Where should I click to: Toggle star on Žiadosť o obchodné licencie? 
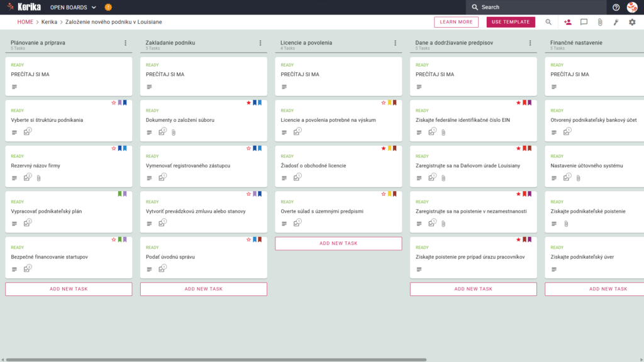[x=384, y=148]
